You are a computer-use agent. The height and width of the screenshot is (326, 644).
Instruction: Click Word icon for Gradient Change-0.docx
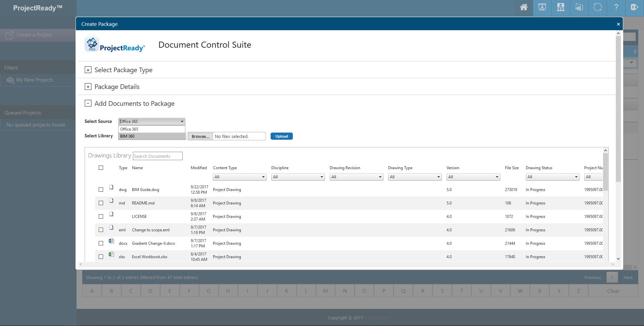[111, 241]
